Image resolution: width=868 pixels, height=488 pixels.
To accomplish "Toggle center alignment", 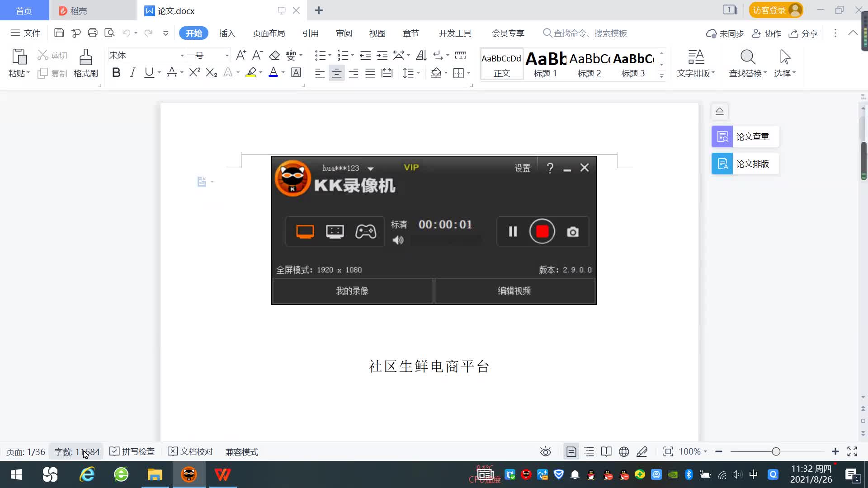I will [x=336, y=73].
